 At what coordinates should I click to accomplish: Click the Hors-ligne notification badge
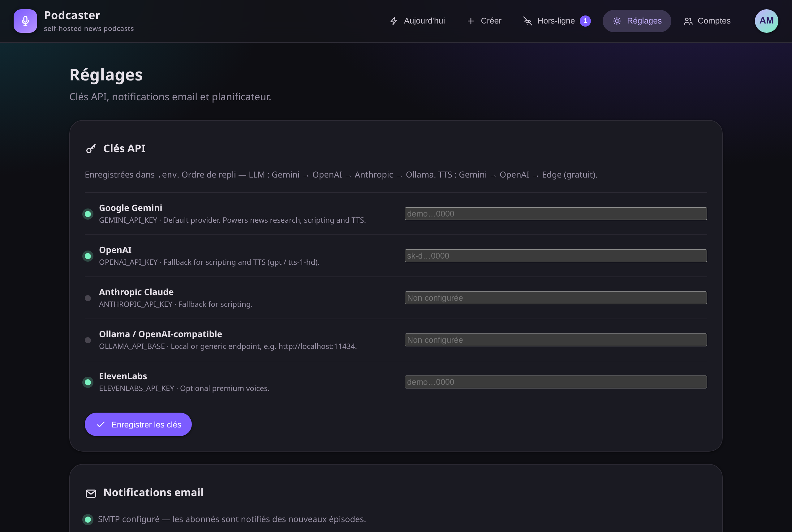point(585,21)
